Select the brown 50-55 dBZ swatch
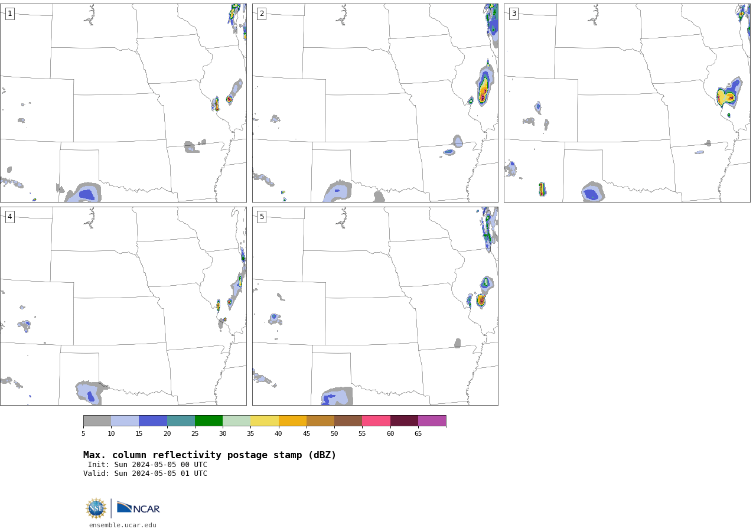This screenshot has width=756, height=532. 348,421
